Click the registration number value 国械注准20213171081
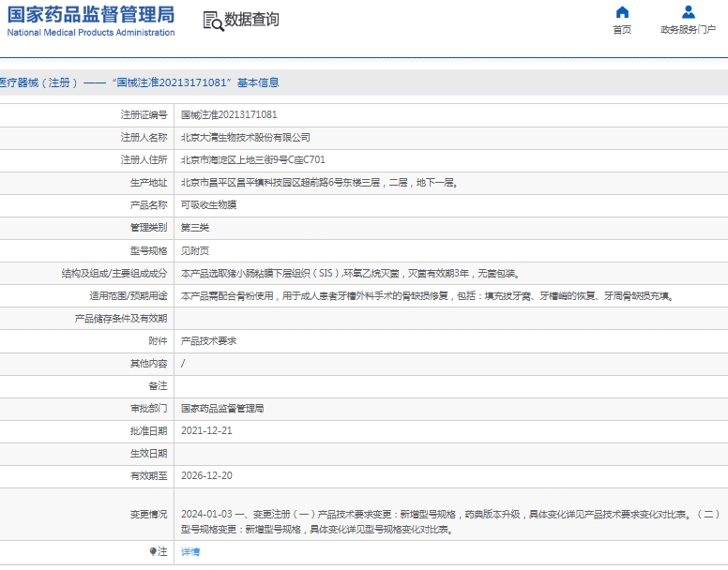The width and height of the screenshot is (728, 570). pyautogui.click(x=229, y=114)
